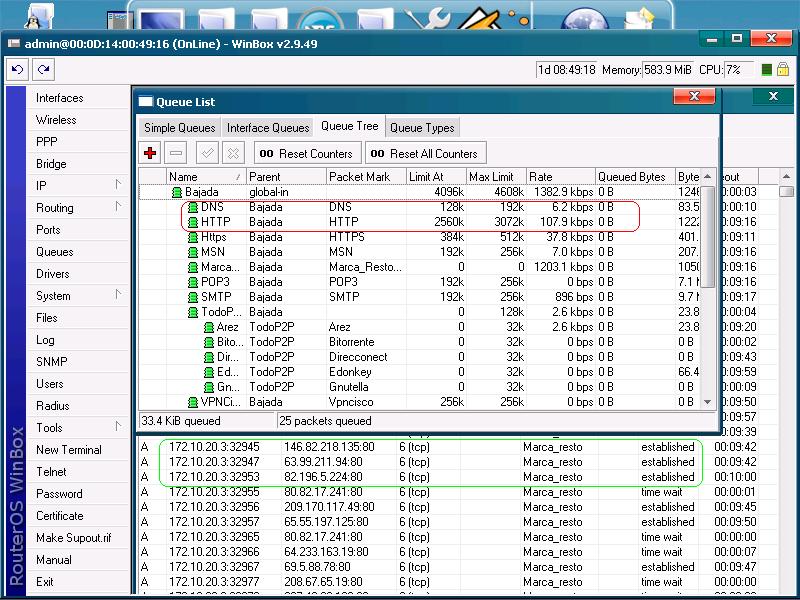
Task: Open the globe icon in top dock
Action: coord(584,19)
